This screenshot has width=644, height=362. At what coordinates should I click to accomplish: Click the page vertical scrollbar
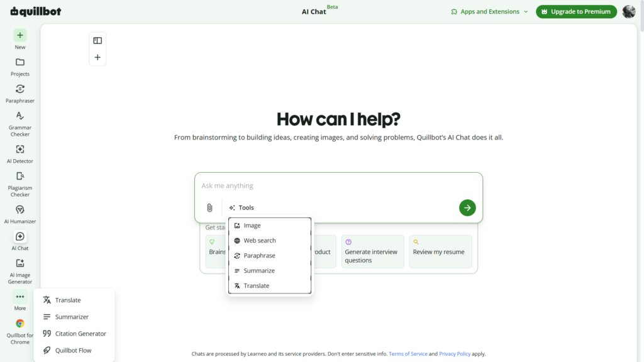point(641,16)
